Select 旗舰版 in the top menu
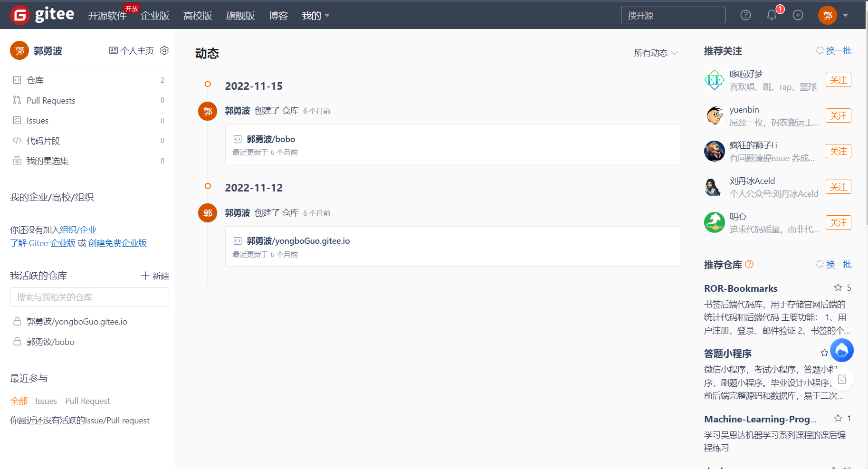This screenshot has width=868, height=469. pos(240,16)
